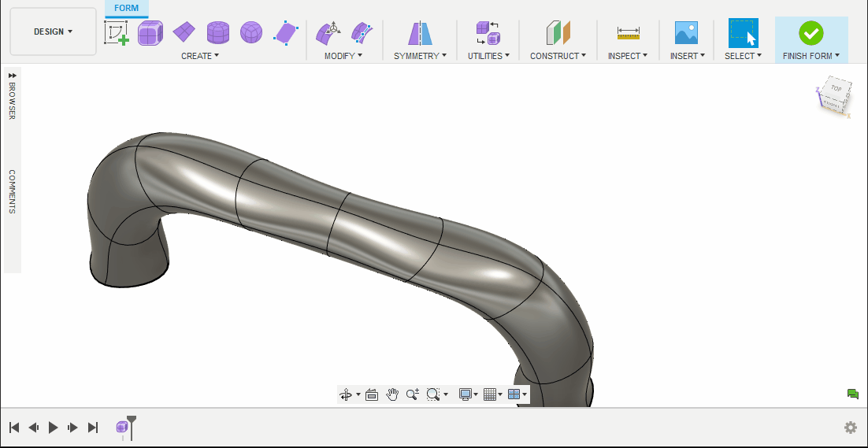Image resolution: width=868 pixels, height=448 pixels.
Task: Click the form feature in timeline
Action: click(x=122, y=427)
